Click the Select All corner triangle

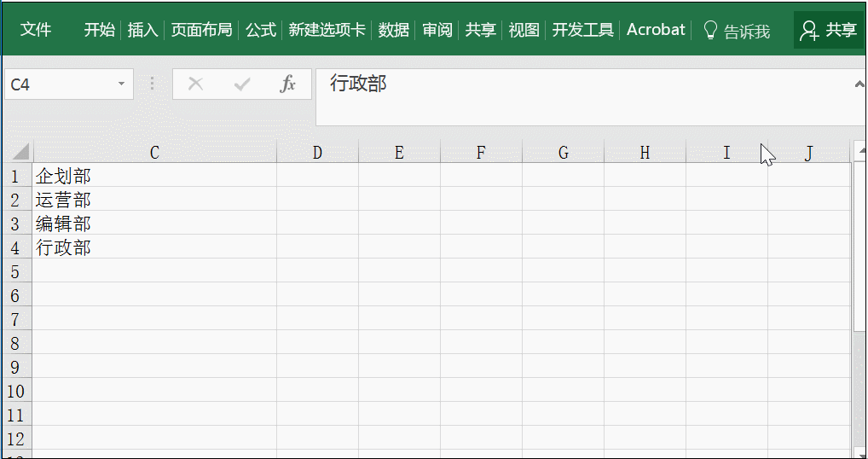20,153
